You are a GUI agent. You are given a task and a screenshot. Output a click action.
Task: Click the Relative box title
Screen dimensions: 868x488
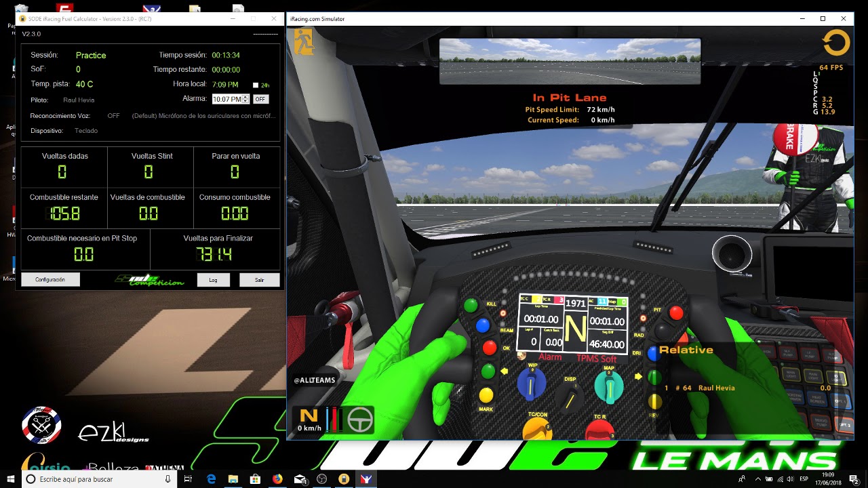pyautogui.click(x=686, y=350)
